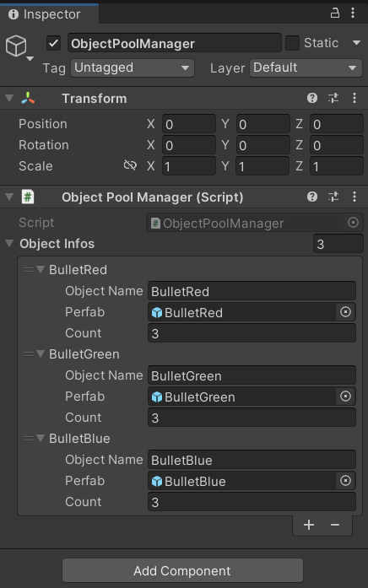The image size is (368, 588).
Task: Open Transform component help icon
Action: (x=312, y=98)
